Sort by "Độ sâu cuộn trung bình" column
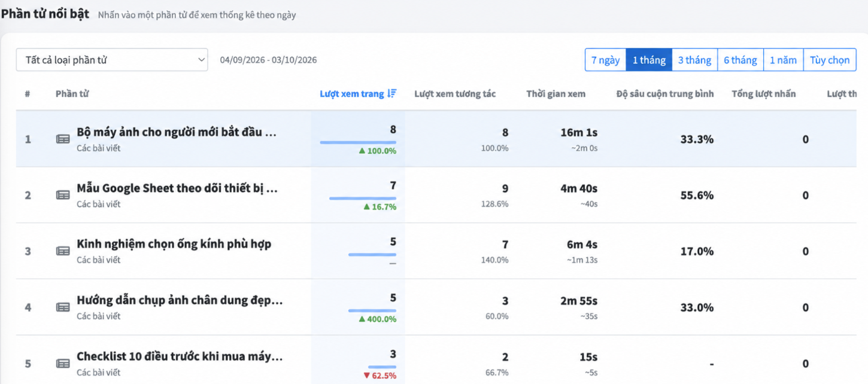 point(665,94)
